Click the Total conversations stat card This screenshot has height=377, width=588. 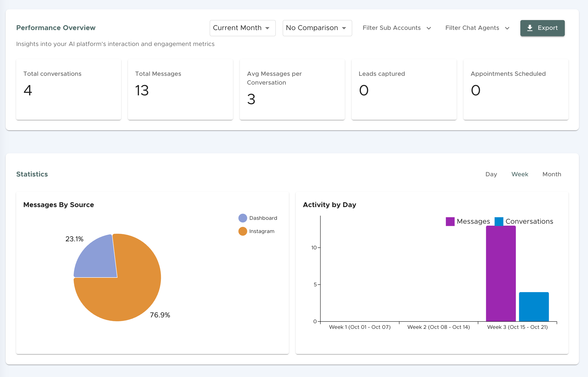[x=68, y=89]
